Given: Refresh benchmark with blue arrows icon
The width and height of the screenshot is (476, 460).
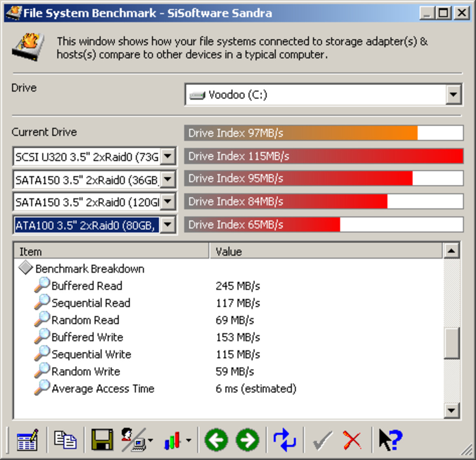Looking at the screenshot, I should pyautogui.click(x=284, y=440).
